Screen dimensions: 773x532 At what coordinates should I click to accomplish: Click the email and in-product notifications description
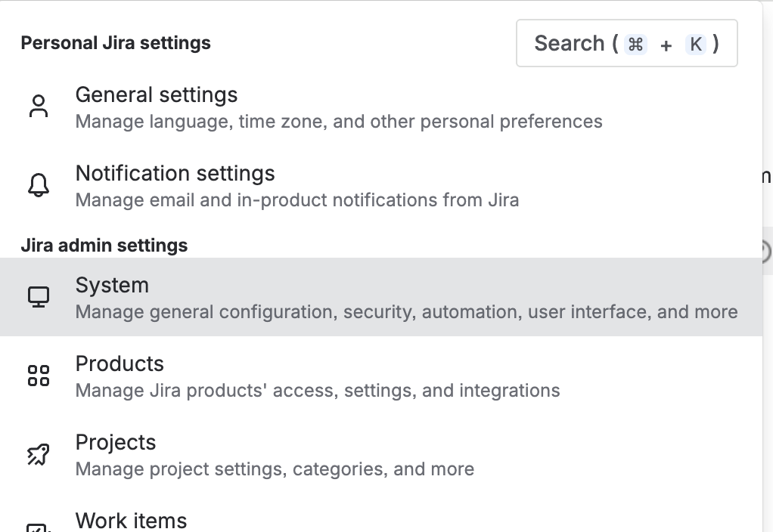click(x=297, y=200)
